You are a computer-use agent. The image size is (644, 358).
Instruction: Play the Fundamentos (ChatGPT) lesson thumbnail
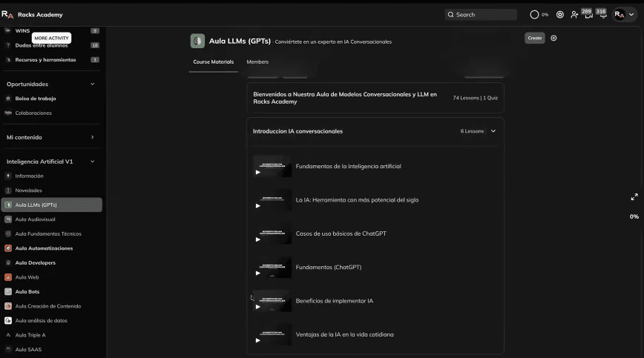click(272, 268)
